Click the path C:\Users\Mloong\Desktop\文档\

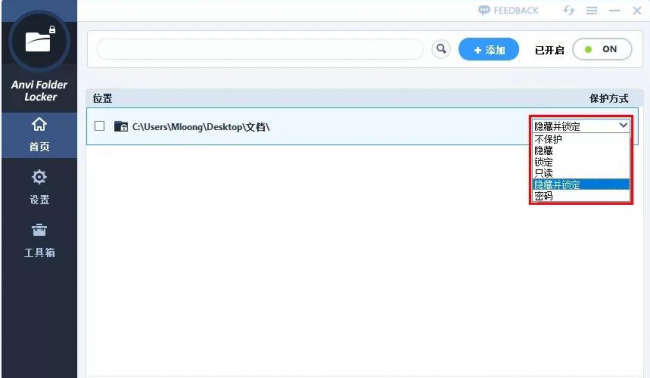tap(201, 127)
